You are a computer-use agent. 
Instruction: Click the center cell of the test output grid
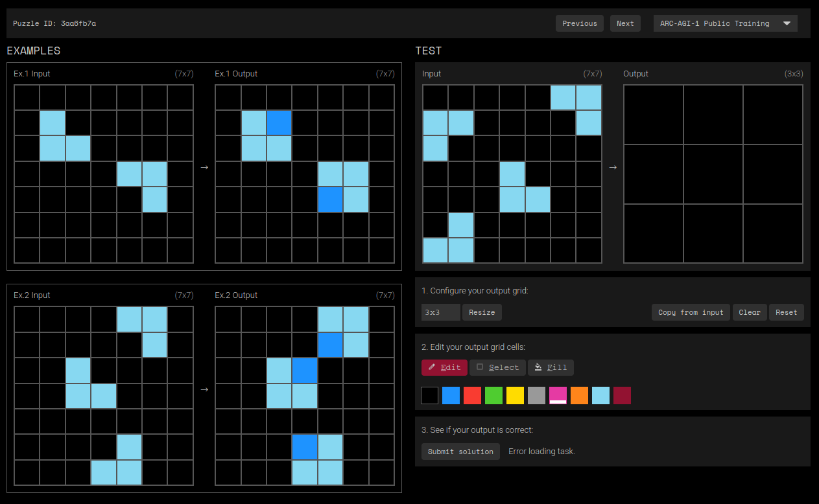[x=713, y=174]
